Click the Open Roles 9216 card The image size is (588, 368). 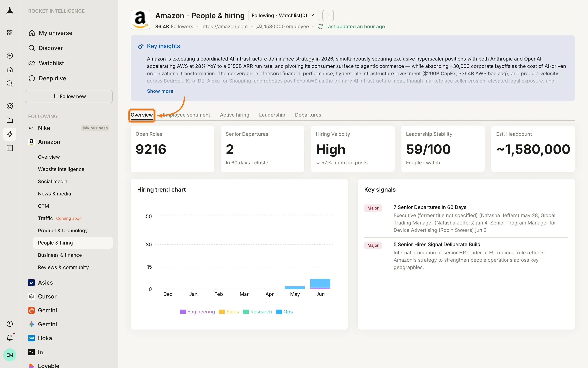pyautogui.click(x=173, y=149)
